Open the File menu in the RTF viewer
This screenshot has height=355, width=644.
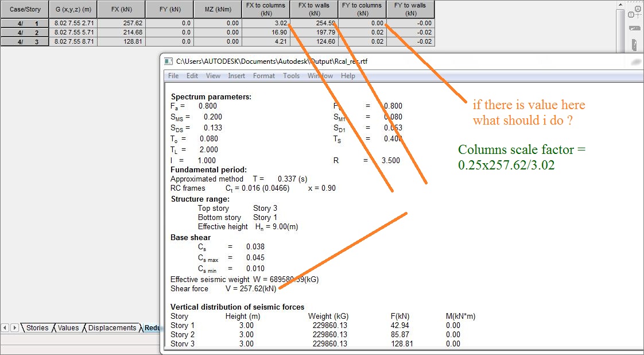coord(173,76)
